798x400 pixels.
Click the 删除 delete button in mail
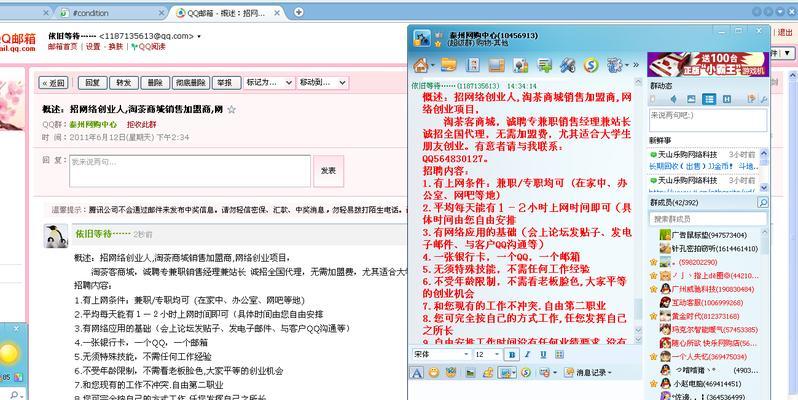coord(155,83)
